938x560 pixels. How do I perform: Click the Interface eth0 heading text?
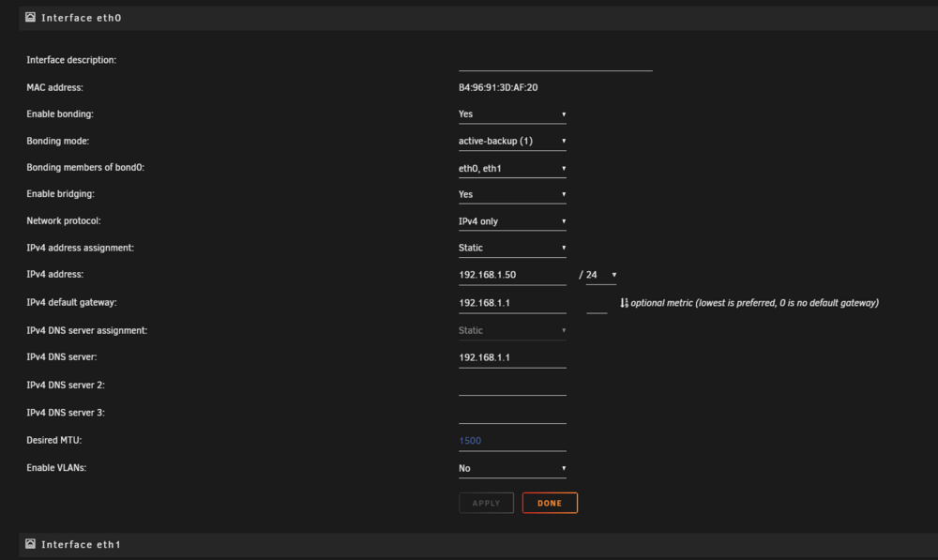coord(82,18)
